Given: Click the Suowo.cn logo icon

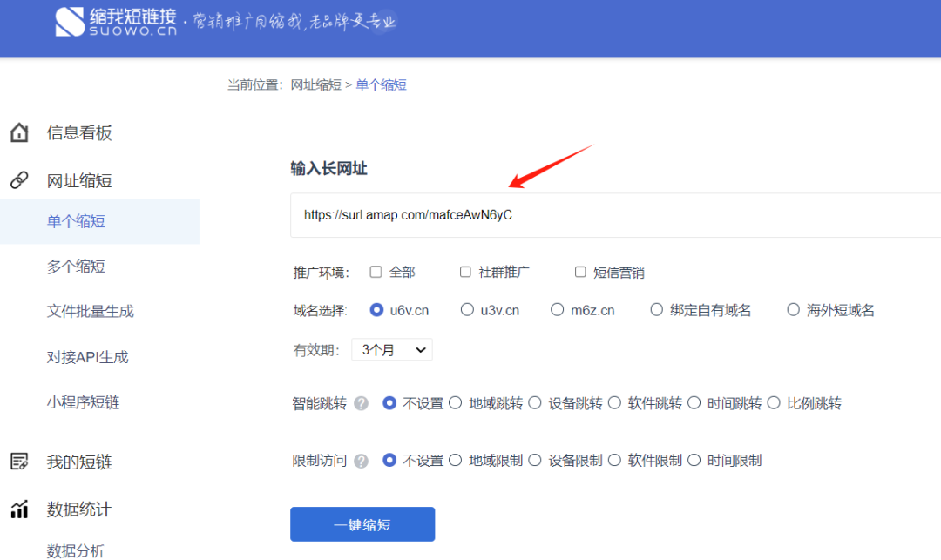Looking at the screenshot, I should click(x=70, y=22).
